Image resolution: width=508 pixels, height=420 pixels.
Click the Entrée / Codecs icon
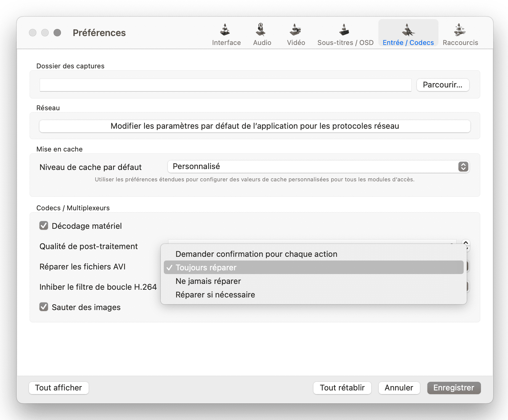pos(408,30)
